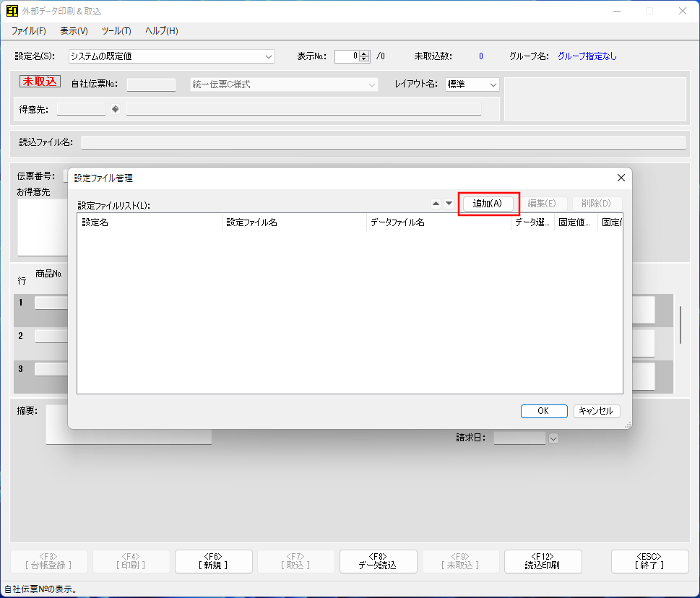Decrease 表示No. spinner value
The height and width of the screenshot is (598, 700).
(364, 59)
